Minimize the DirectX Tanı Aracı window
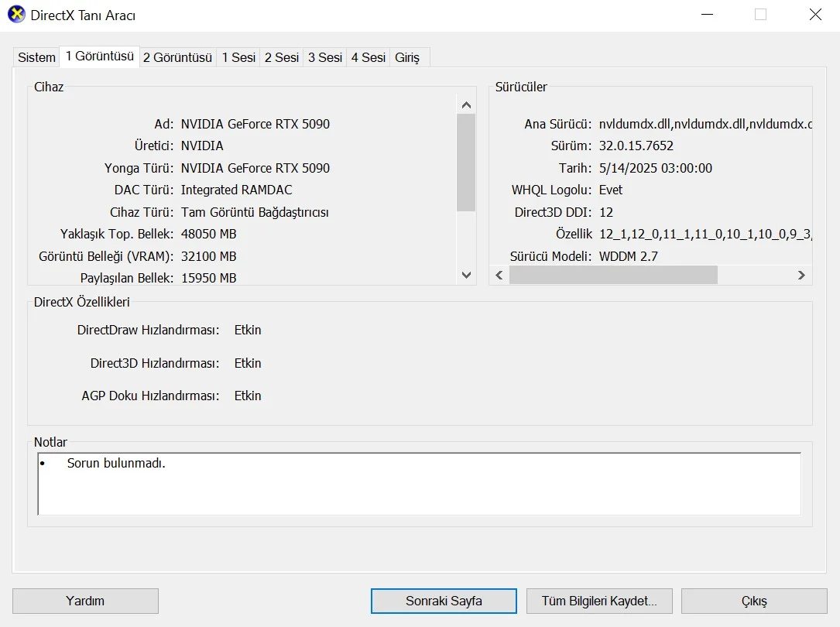The height and width of the screenshot is (627, 840). click(707, 15)
